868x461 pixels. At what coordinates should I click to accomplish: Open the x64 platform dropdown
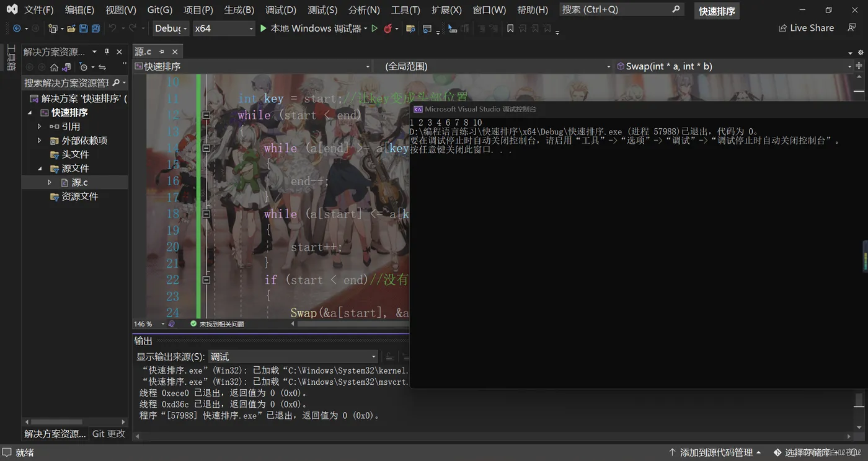point(223,29)
